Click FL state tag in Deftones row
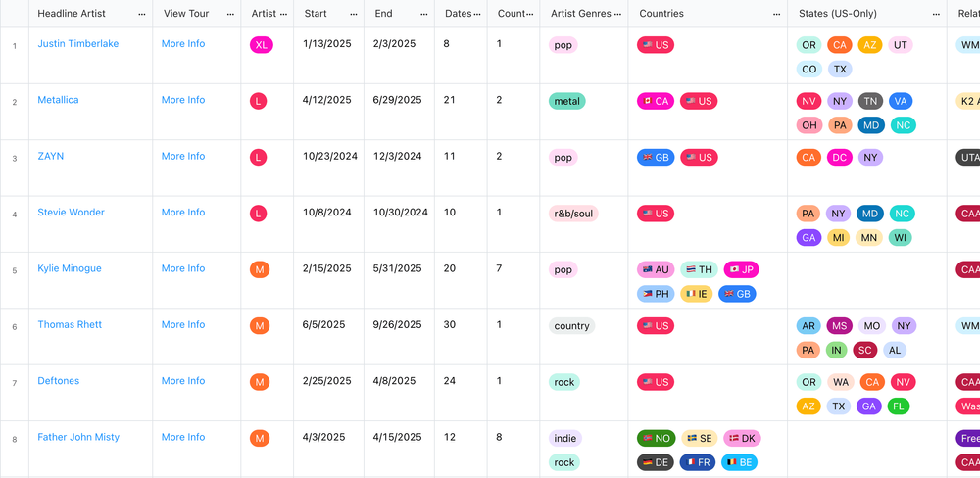 (x=899, y=406)
